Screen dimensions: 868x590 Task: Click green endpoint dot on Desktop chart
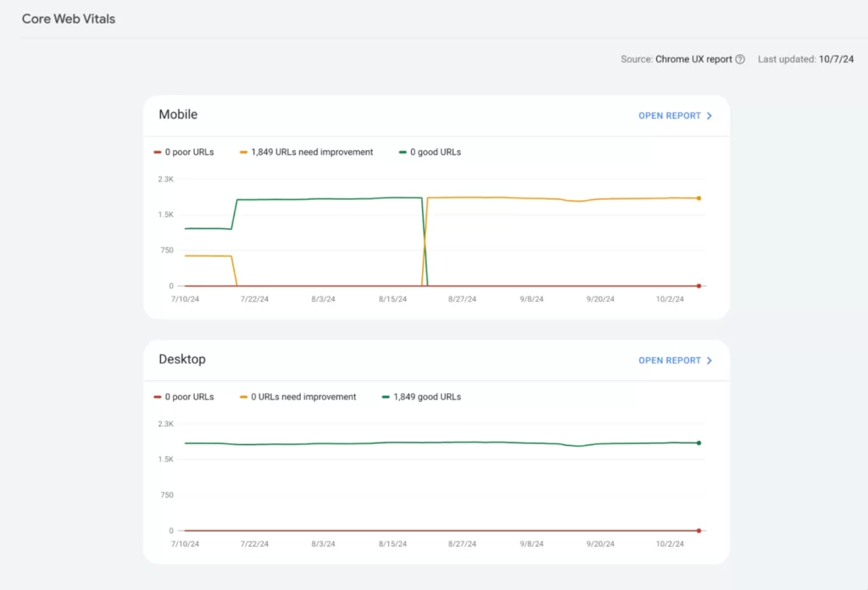click(698, 442)
